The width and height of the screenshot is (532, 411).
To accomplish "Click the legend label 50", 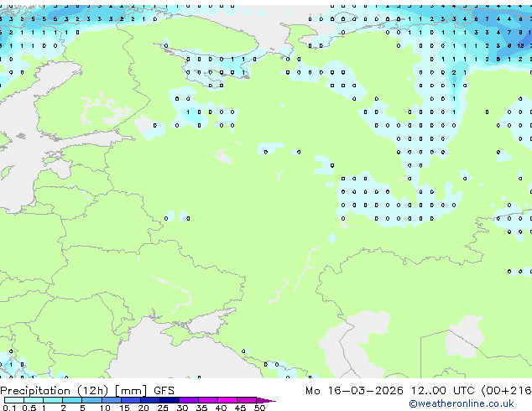I will pyautogui.click(x=259, y=408).
